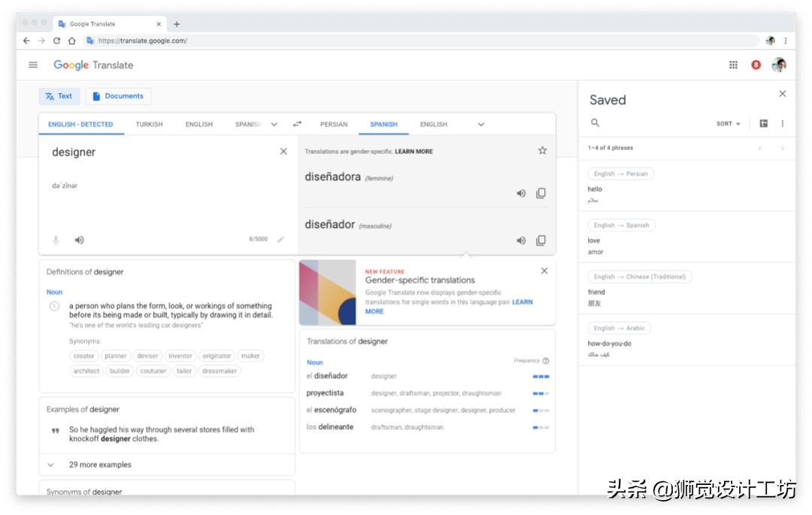Select the translation 'proyectista'
This screenshot has height=515, width=812.
(x=325, y=393)
